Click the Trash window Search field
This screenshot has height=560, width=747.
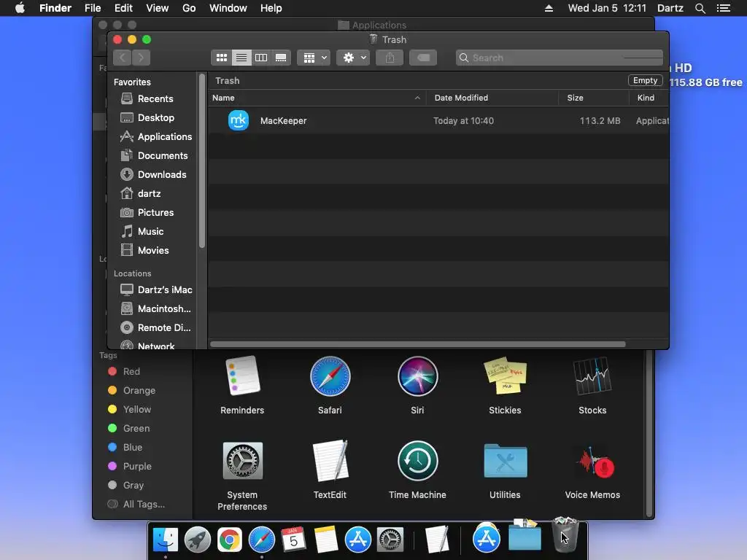click(559, 58)
